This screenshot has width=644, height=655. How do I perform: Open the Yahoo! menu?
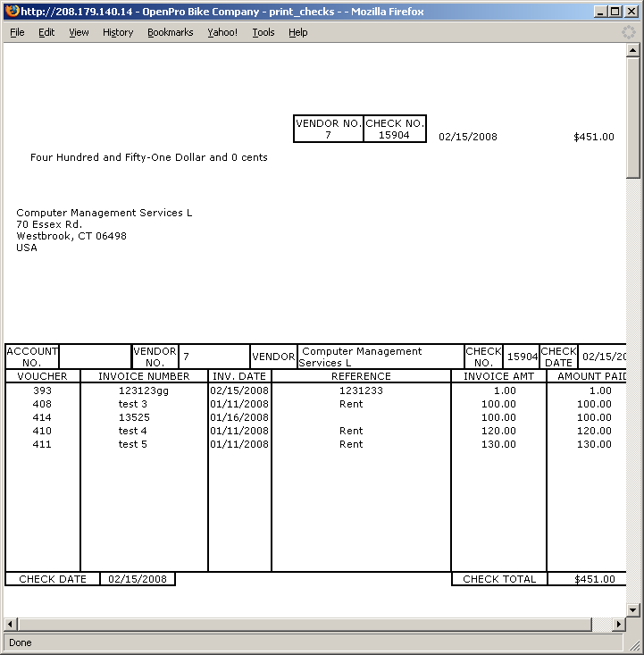222,32
